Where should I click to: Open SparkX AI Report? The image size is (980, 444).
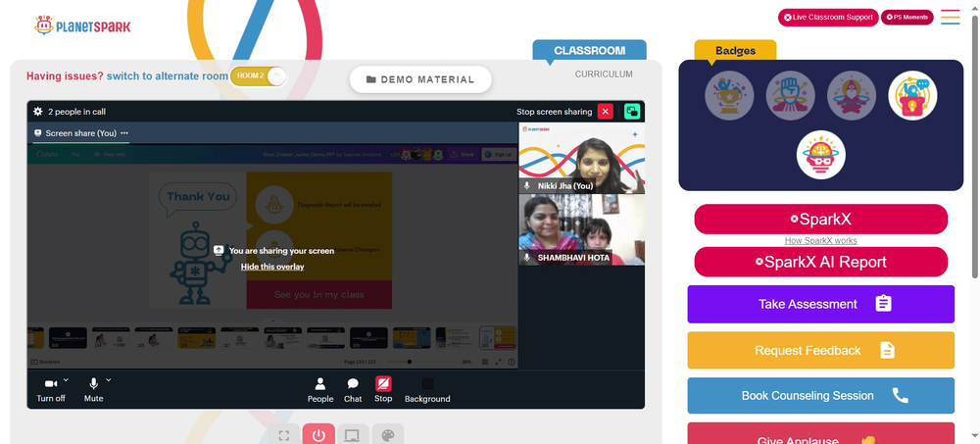coord(820,262)
